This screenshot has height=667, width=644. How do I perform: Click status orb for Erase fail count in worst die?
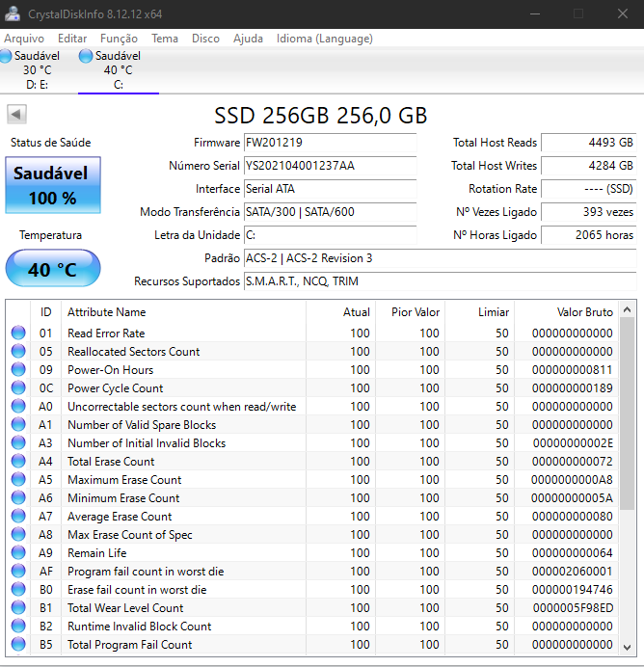click(x=18, y=589)
